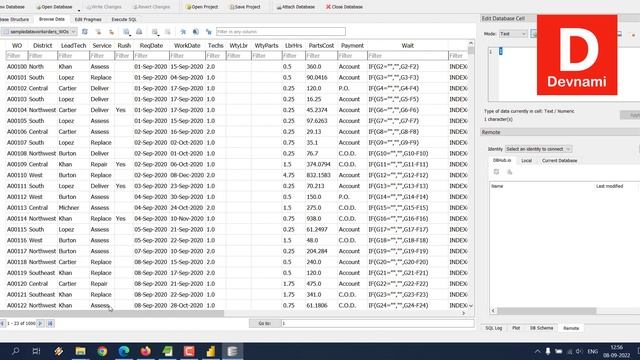Open File Explorer from the taskbar

[x=80, y=351]
